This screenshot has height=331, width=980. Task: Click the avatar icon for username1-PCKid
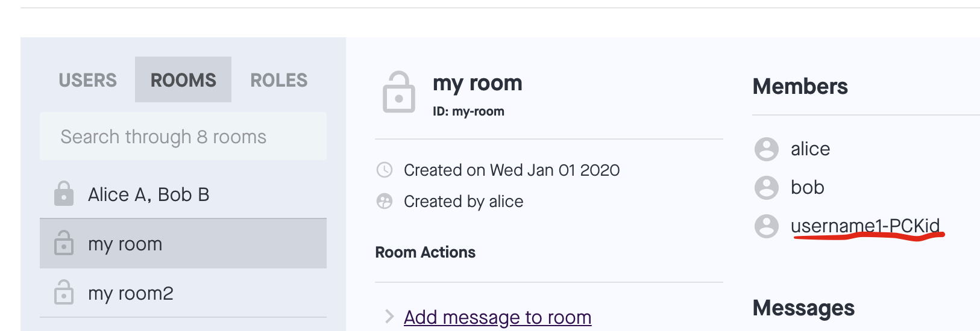(767, 226)
